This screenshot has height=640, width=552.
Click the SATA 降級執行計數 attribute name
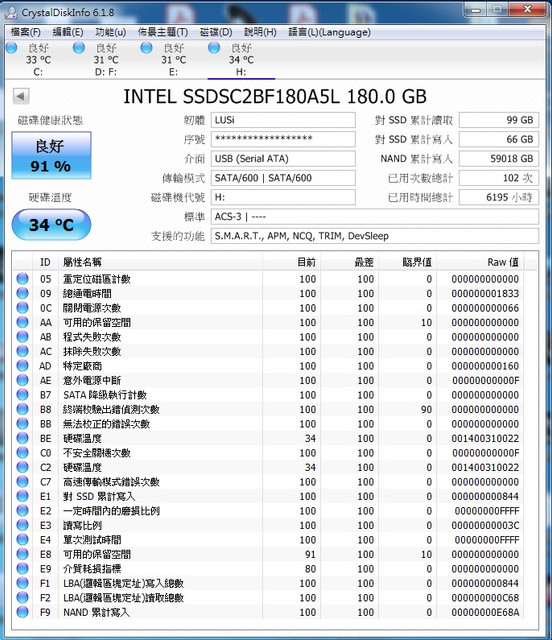[x=105, y=395]
